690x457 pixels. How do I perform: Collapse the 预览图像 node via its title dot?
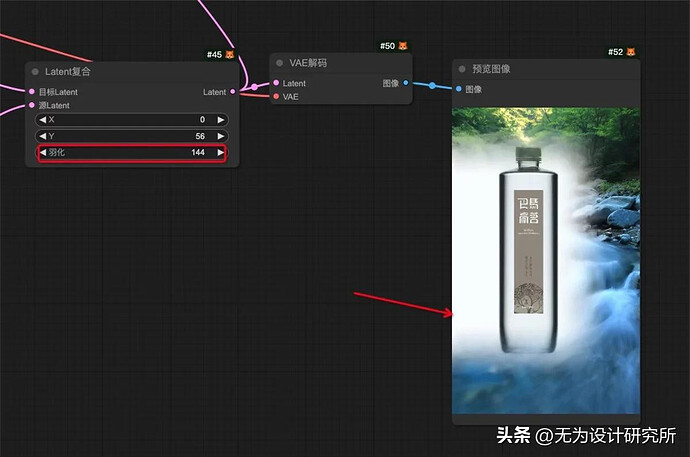click(462, 69)
